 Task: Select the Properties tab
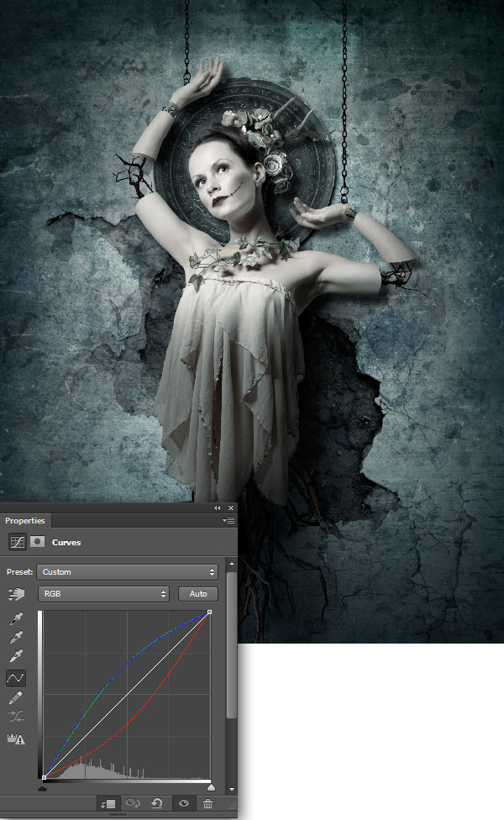tap(25, 520)
